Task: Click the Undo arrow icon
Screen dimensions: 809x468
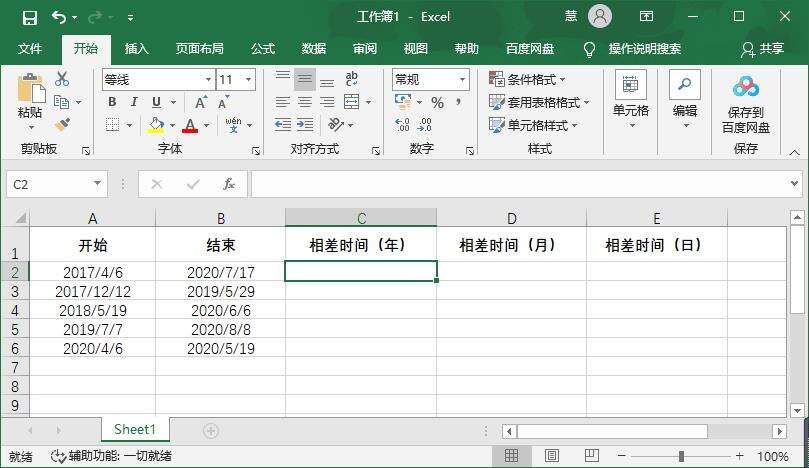Action: [59, 18]
